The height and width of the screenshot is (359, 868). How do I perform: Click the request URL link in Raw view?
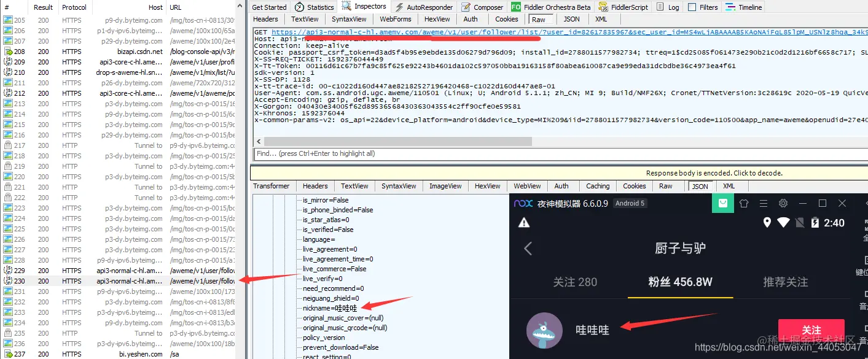tap(569, 32)
